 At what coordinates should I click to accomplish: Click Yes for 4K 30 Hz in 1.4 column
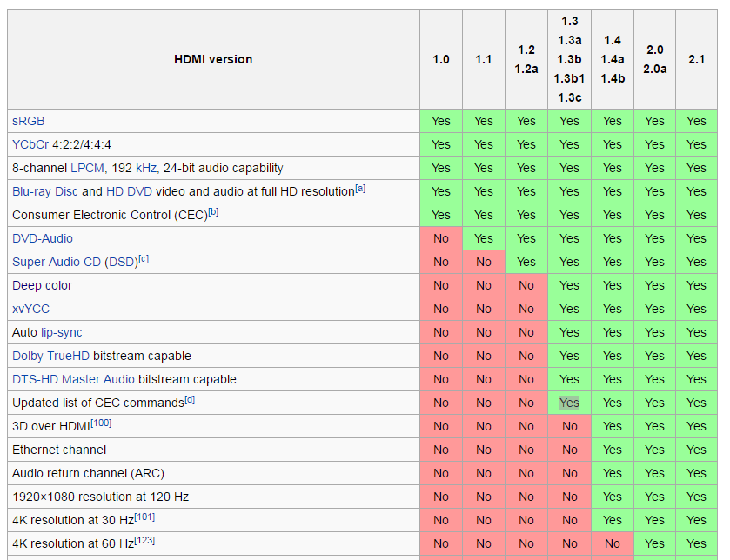click(613, 521)
